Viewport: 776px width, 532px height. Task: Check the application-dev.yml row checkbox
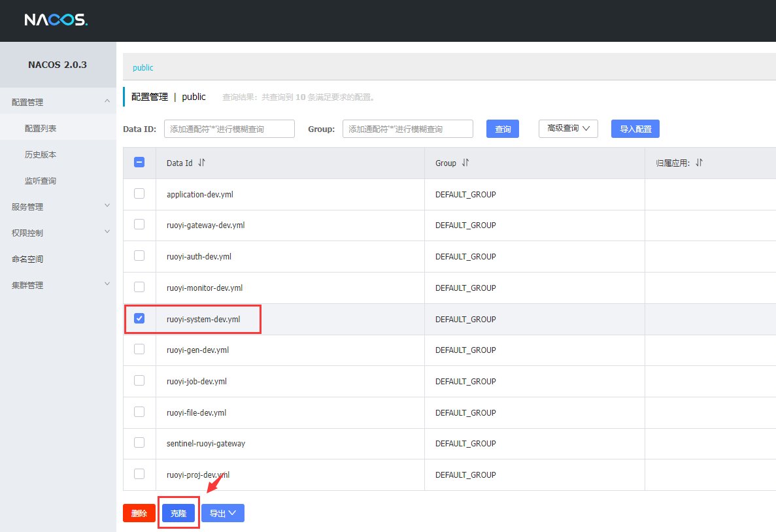coord(139,193)
